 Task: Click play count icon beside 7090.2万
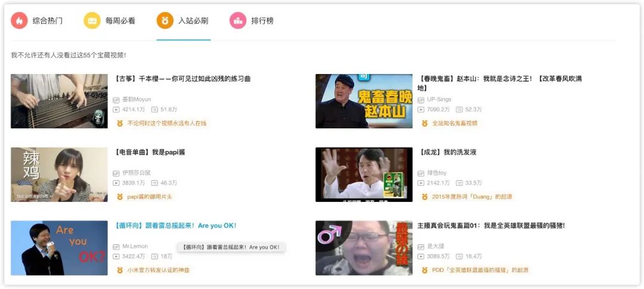[421, 110]
